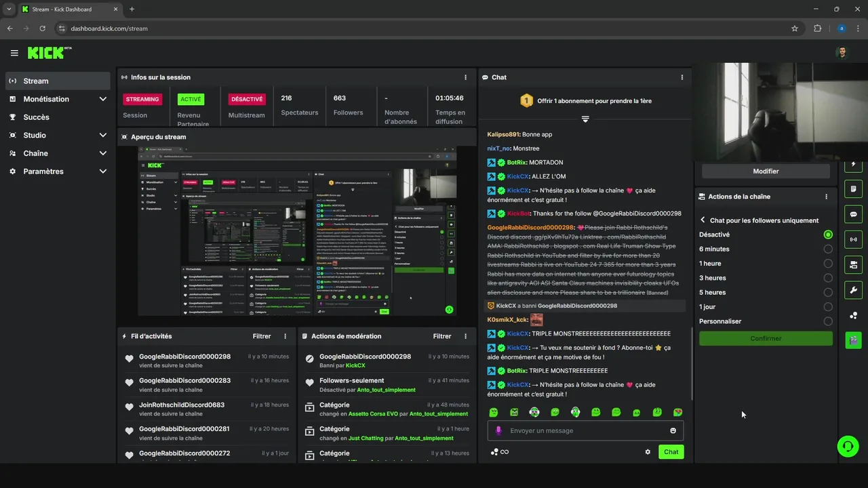868x488 pixels.
Task: Go back from Chat pour les followers uniquement
Action: 703,220
